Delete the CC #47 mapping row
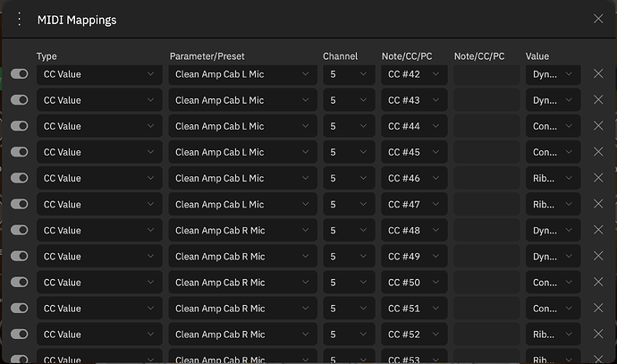Image resolution: width=617 pixels, height=364 pixels. [x=598, y=204]
